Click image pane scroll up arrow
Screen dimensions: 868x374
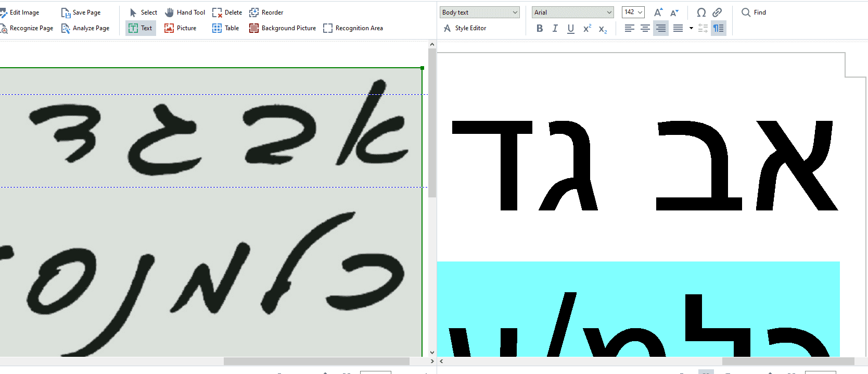[x=432, y=44]
